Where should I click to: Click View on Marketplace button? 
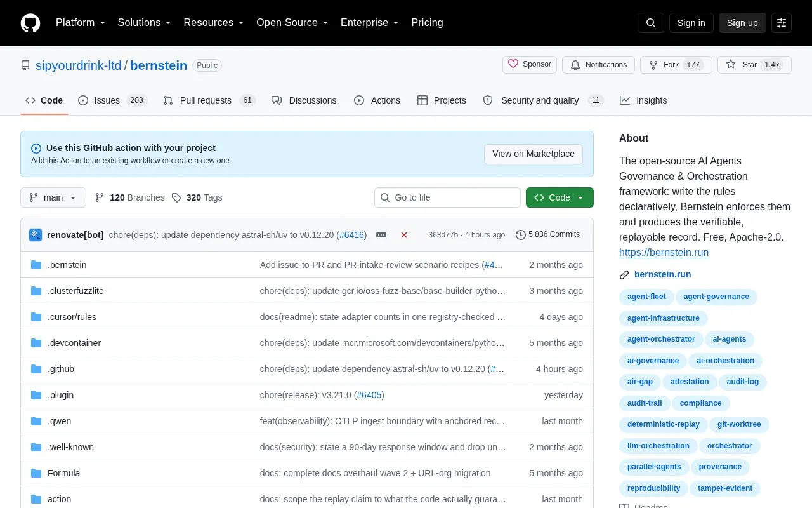534,154
